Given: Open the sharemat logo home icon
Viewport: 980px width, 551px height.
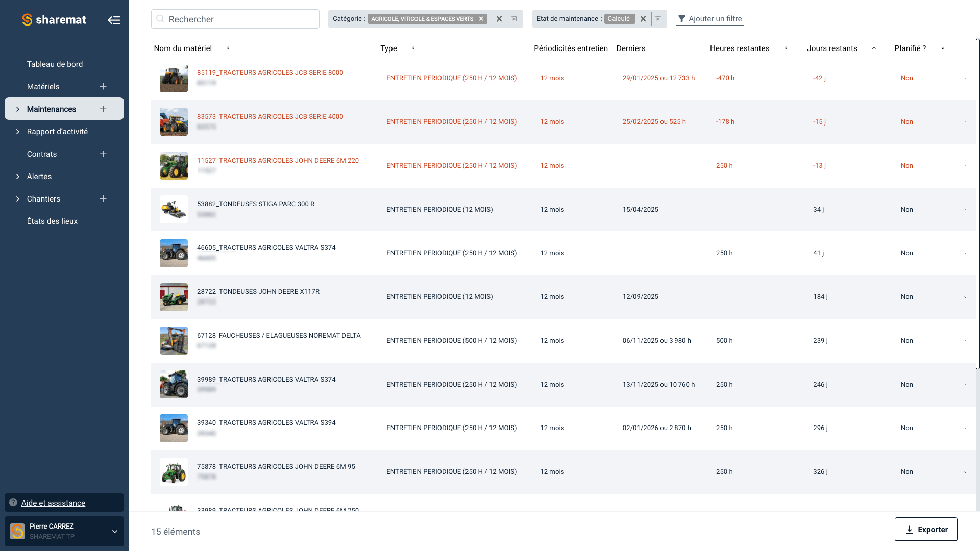Looking at the screenshot, I should [x=26, y=19].
